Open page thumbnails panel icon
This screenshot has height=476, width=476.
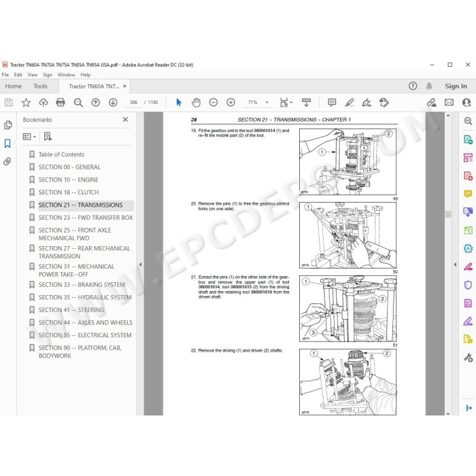point(8,125)
